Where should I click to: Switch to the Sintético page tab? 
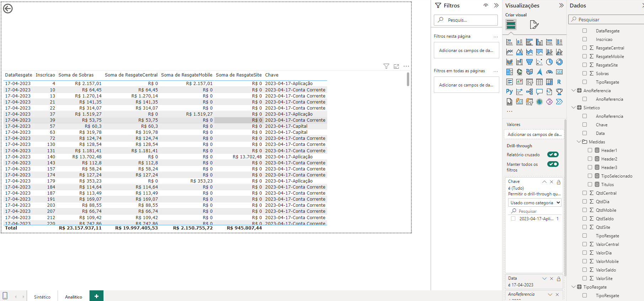coord(42,297)
